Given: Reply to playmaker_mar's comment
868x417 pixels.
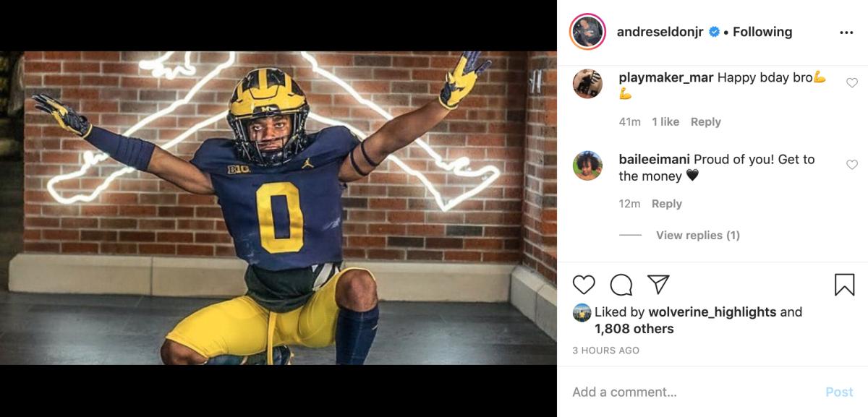Looking at the screenshot, I should 705,121.
